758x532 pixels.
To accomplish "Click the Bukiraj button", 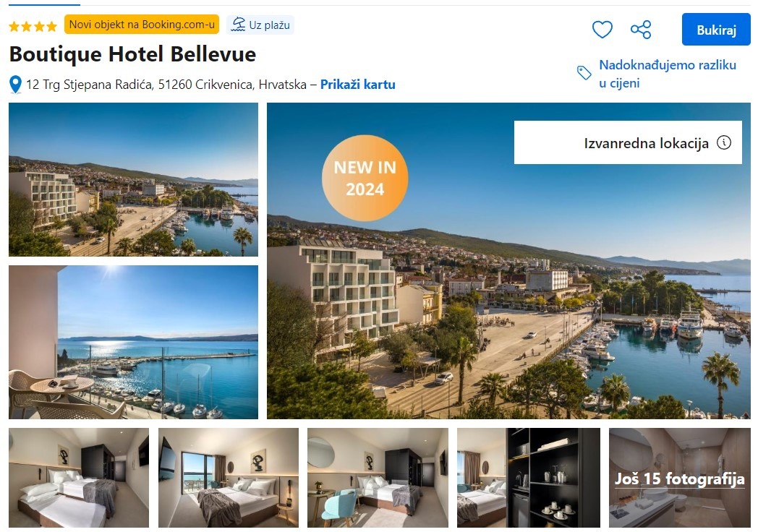I will [x=716, y=30].
